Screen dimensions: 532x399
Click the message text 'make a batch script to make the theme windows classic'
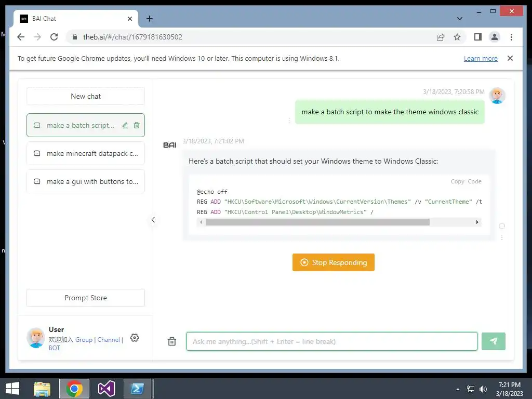[390, 112]
